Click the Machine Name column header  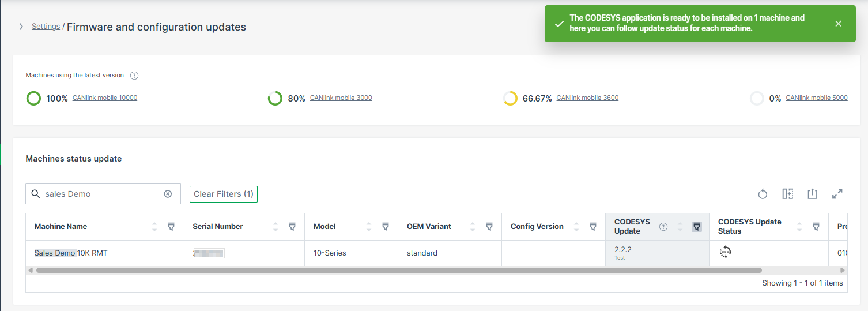coord(105,227)
